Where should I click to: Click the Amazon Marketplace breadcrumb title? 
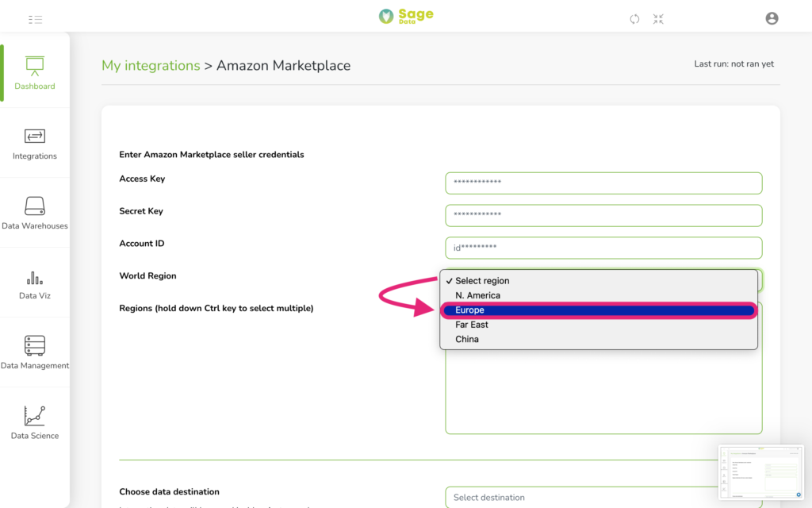point(283,65)
